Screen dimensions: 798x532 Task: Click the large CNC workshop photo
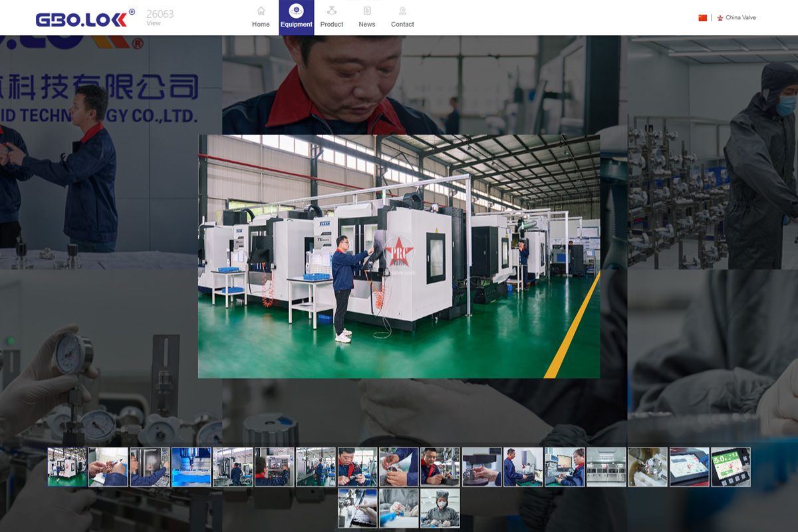click(399, 256)
